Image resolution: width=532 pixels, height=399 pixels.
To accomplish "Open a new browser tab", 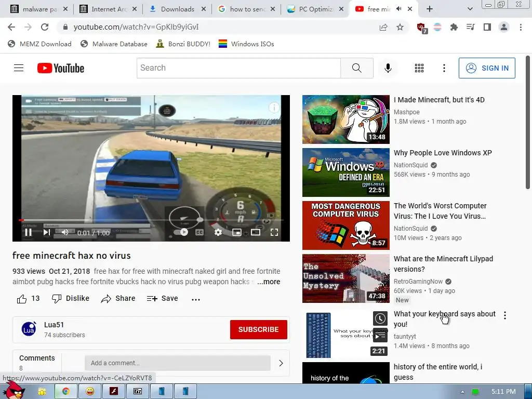I will tap(430, 9).
